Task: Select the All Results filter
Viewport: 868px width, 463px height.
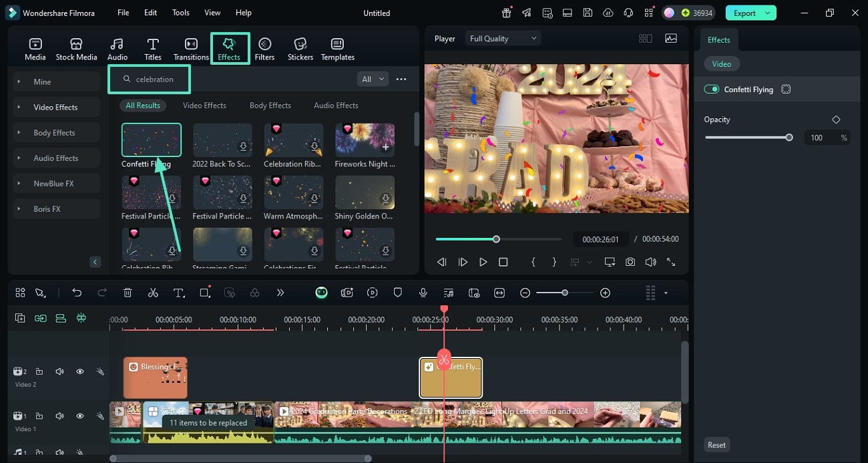Action: point(143,106)
